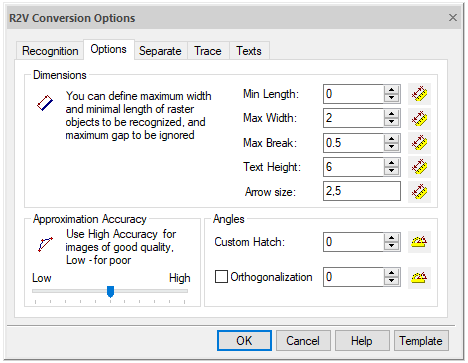Open the Separate tab

160,51
